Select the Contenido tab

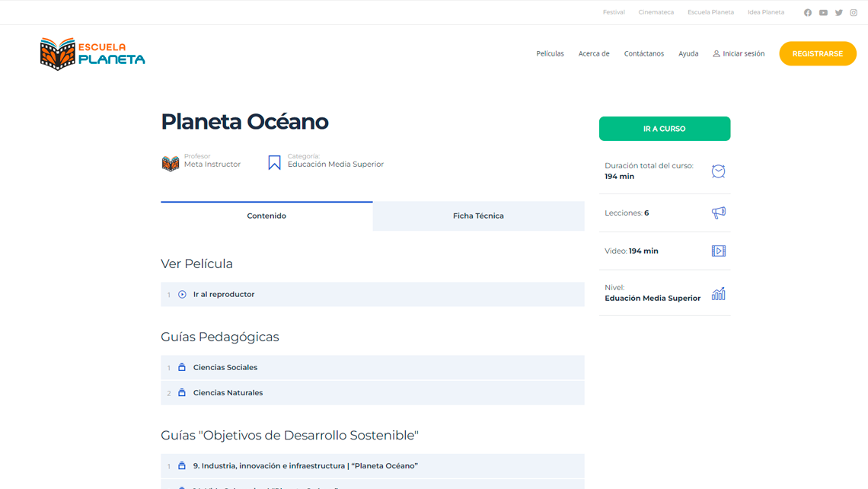266,216
